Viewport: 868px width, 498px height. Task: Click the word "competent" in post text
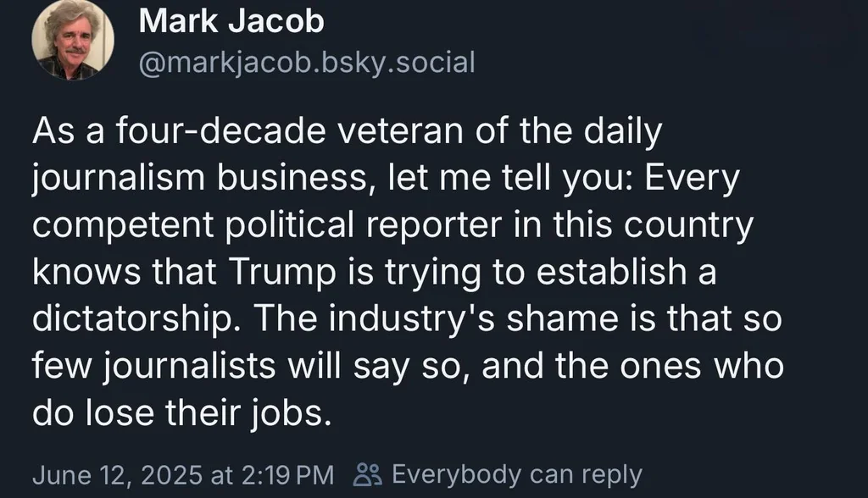[124, 226]
